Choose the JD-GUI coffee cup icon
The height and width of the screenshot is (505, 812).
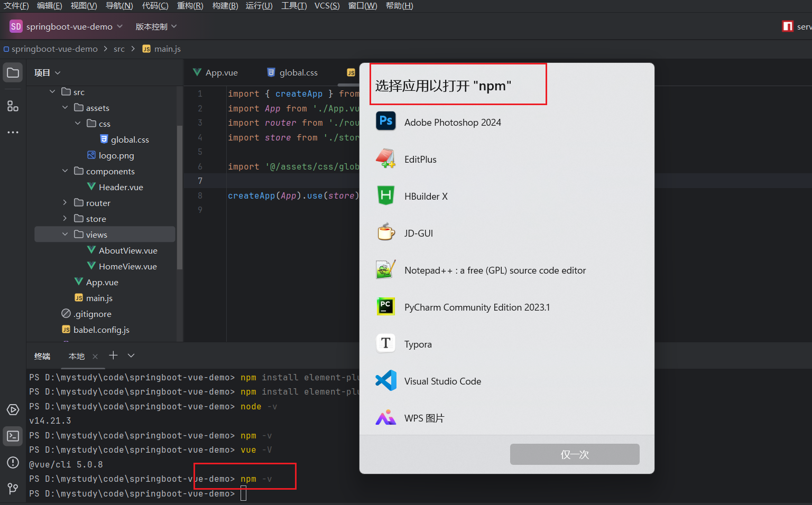(386, 232)
